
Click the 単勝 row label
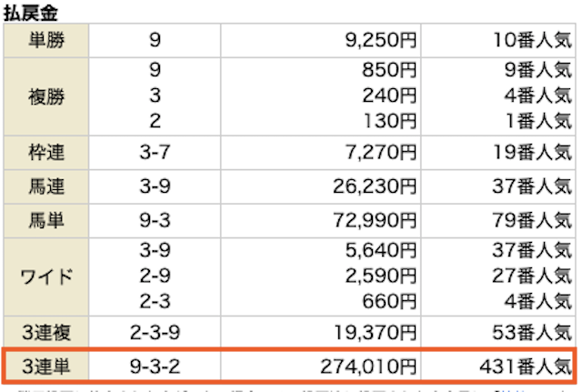click(46, 41)
